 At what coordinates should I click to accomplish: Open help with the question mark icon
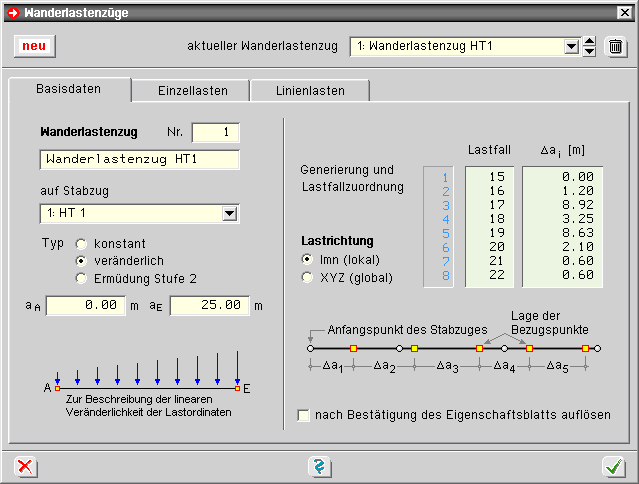pyautogui.click(x=319, y=466)
